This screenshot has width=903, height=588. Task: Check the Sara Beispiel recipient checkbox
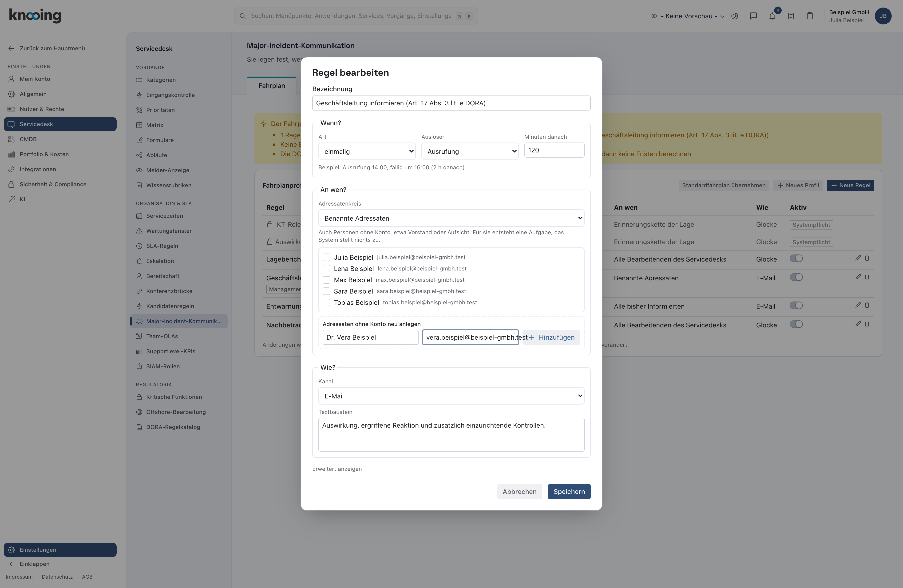(x=326, y=291)
